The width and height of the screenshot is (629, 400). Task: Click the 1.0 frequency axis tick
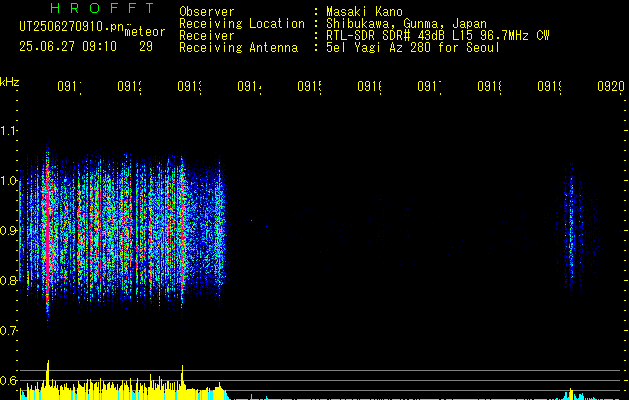click(9, 181)
